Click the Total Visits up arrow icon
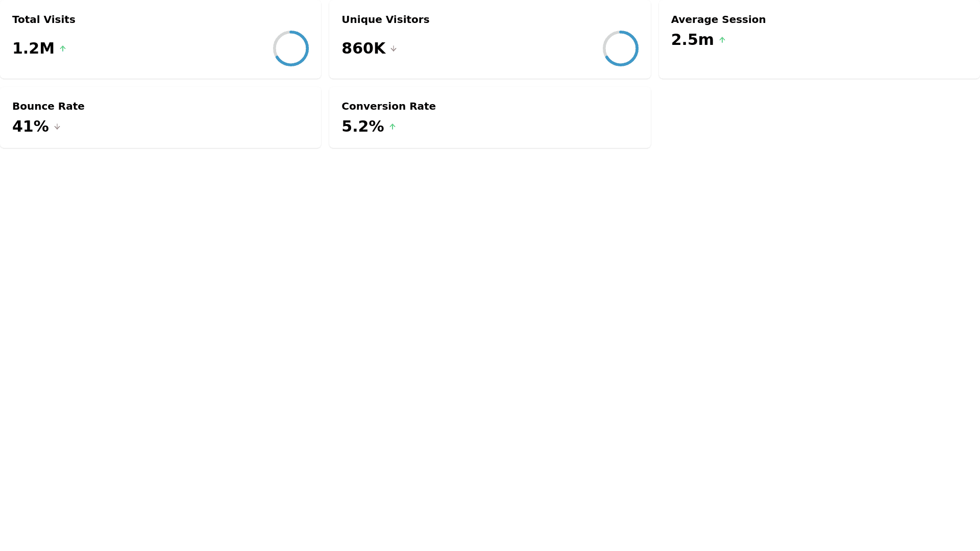 (63, 48)
